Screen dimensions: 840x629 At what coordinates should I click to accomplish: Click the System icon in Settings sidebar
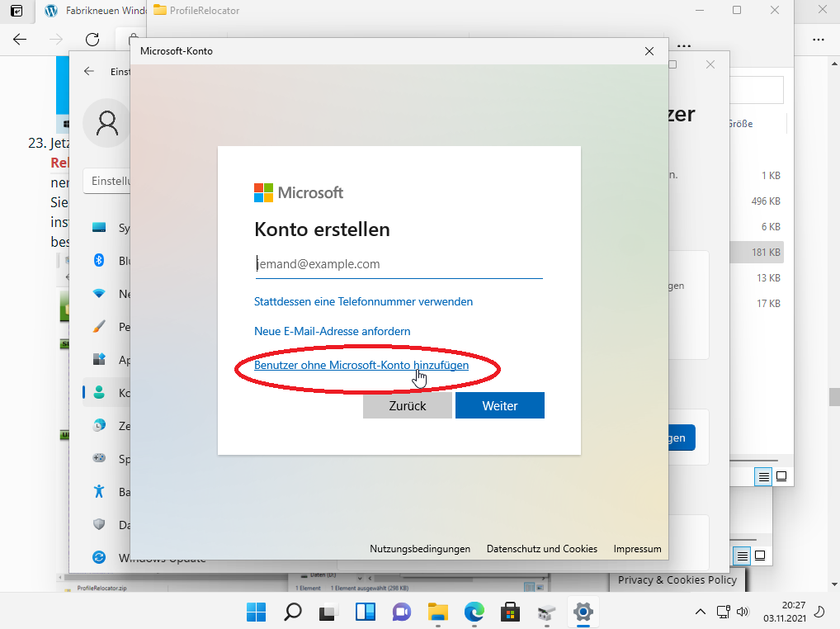coord(99,228)
